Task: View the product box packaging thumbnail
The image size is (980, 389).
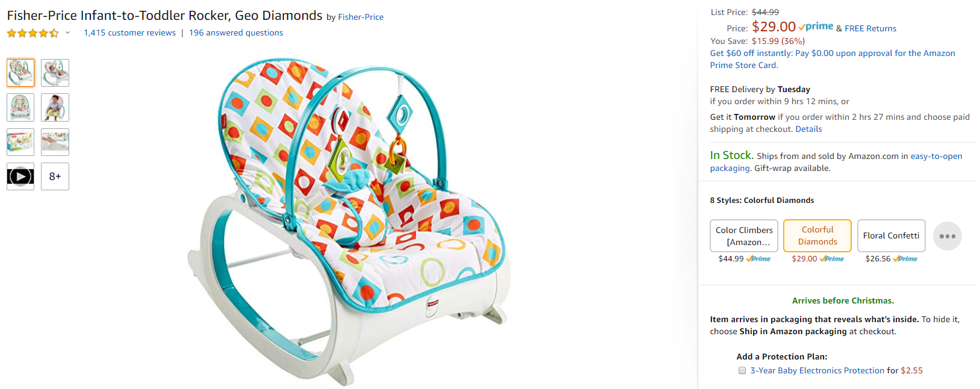Action: pos(20,142)
